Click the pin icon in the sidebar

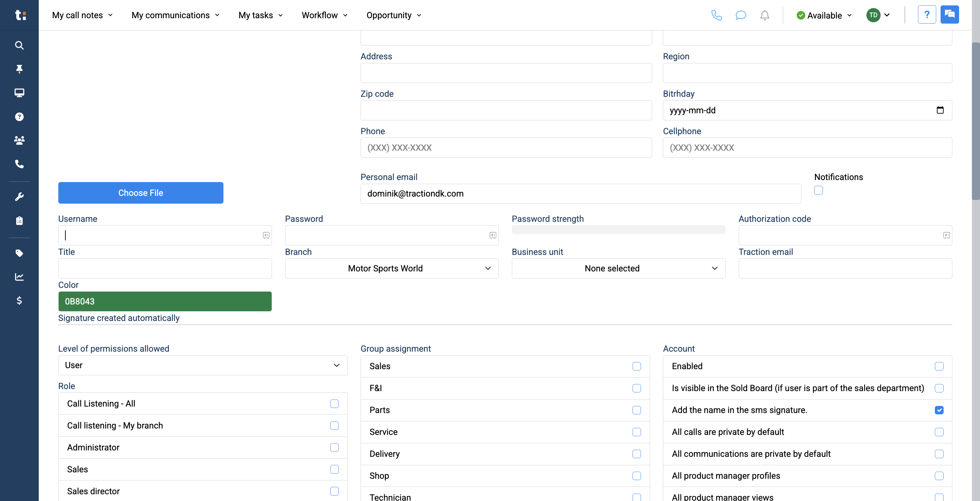pos(19,69)
